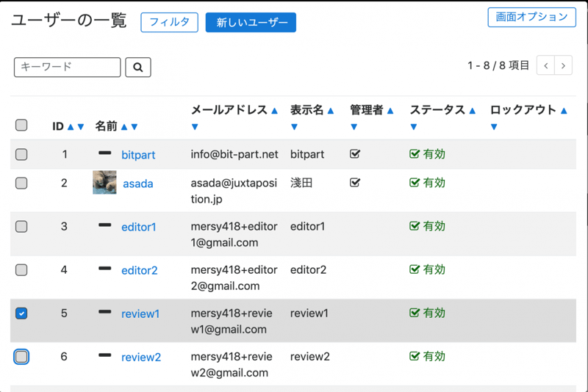Focus the キーワード search input field
This screenshot has height=392, width=588.
[x=67, y=67]
